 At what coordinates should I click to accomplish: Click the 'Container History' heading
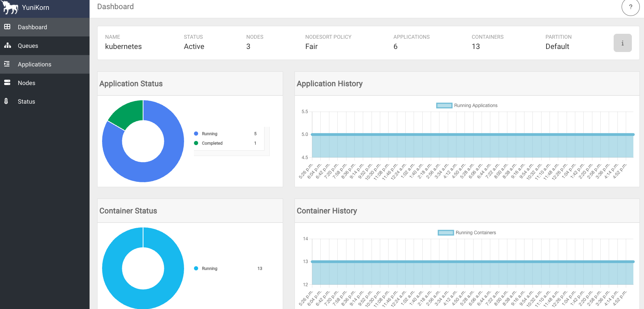click(x=327, y=211)
